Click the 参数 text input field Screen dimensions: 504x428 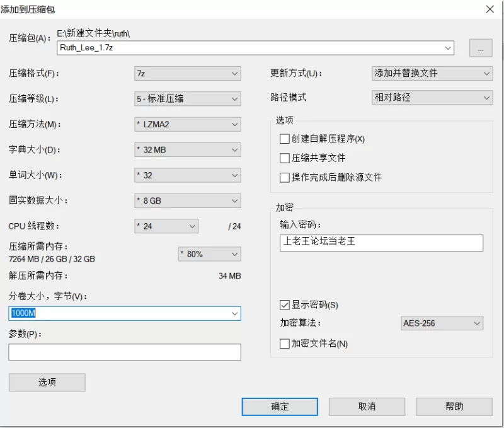click(x=125, y=352)
